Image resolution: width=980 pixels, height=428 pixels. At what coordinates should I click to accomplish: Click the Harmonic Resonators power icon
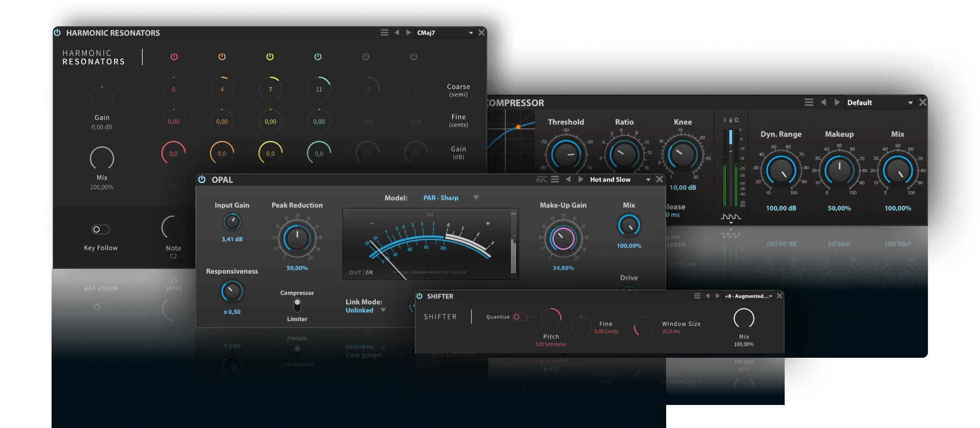tap(57, 33)
